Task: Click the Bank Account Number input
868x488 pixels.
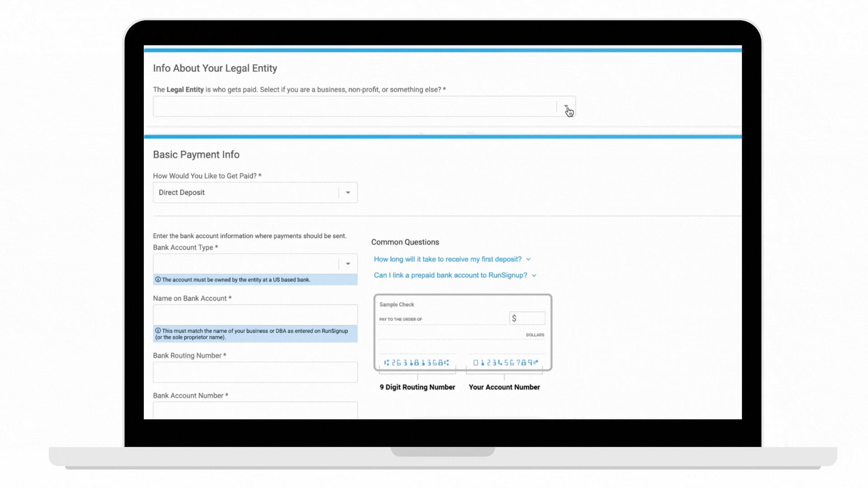Action: (x=255, y=410)
